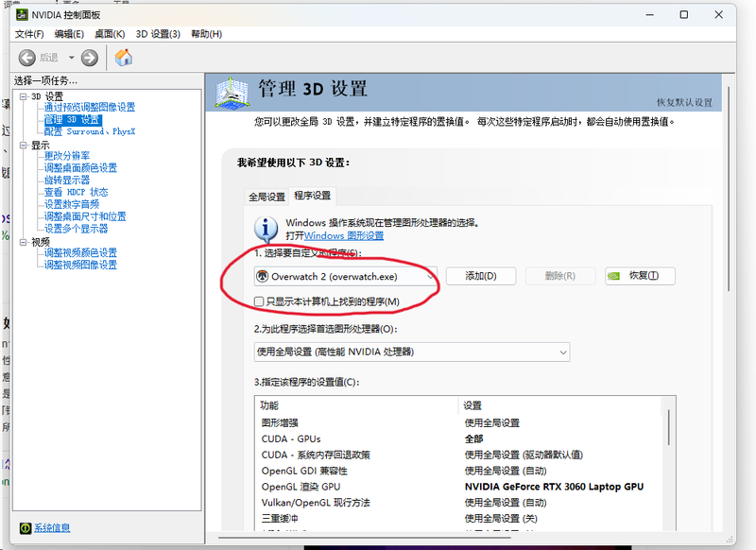Open the Windows 图形设置 link

point(344,235)
